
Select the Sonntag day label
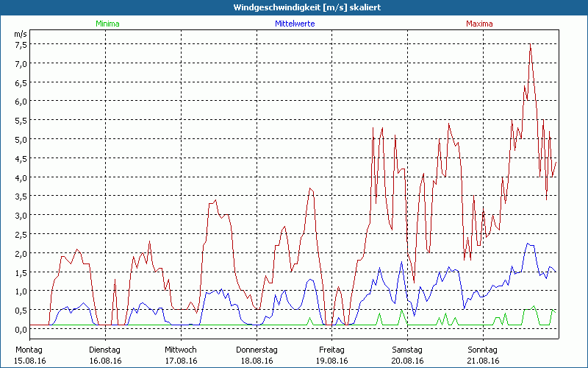482,350
